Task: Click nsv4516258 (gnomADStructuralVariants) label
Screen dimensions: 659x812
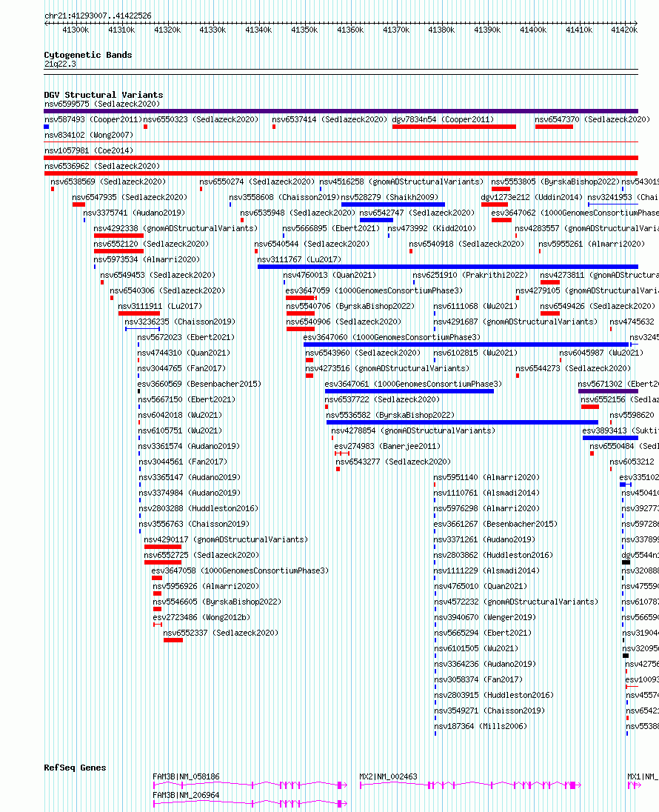Action: point(401,182)
